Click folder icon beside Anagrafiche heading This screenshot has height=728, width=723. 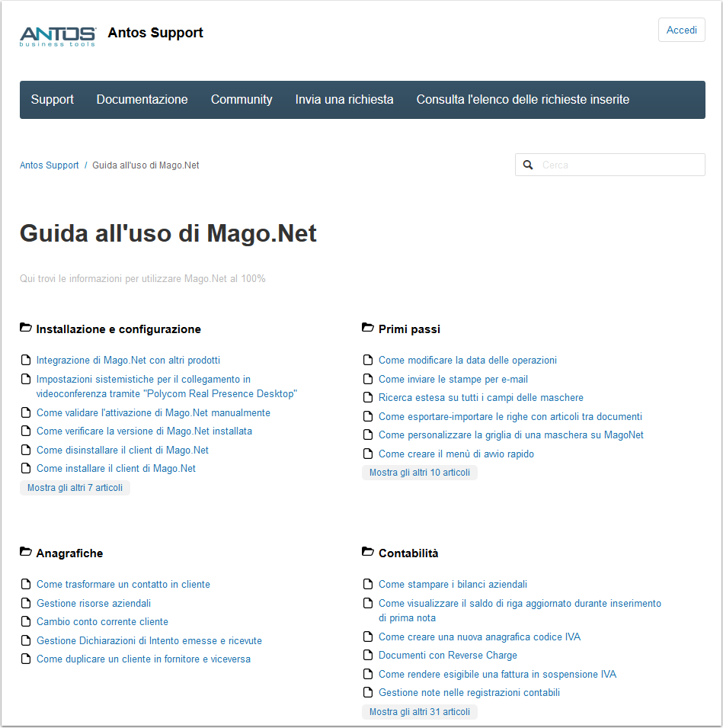click(x=26, y=552)
